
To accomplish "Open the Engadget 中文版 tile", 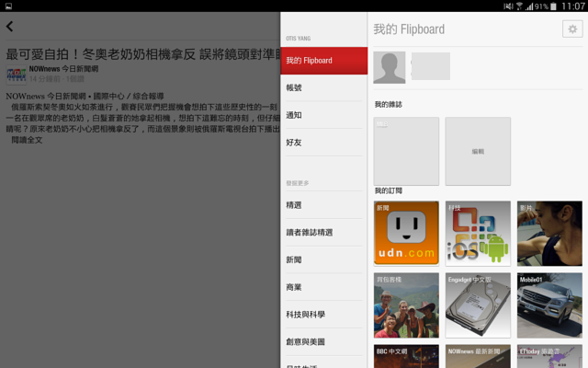I will pyautogui.click(x=478, y=305).
